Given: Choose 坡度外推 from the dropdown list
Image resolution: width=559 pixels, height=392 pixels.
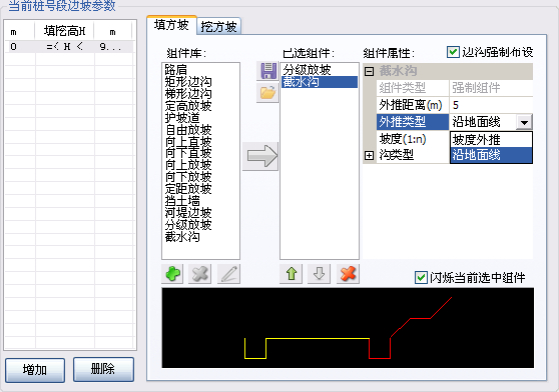Looking at the screenshot, I should click(x=492, y=140).
